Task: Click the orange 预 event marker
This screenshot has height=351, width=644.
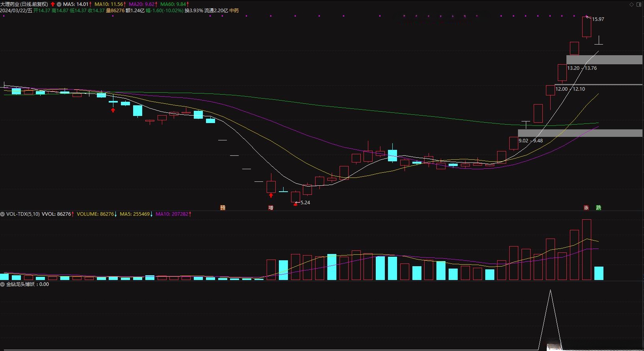Action: 223,208
